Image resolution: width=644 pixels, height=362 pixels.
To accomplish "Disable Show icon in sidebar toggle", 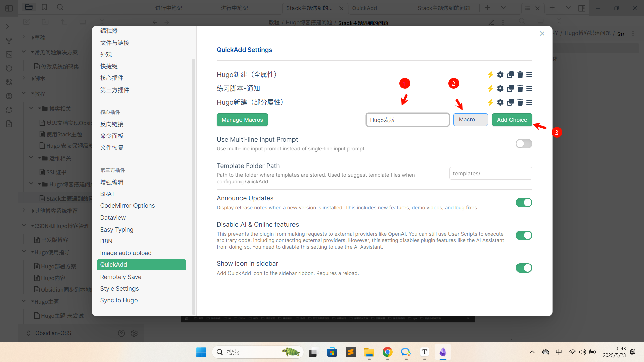I will point(524,268).
